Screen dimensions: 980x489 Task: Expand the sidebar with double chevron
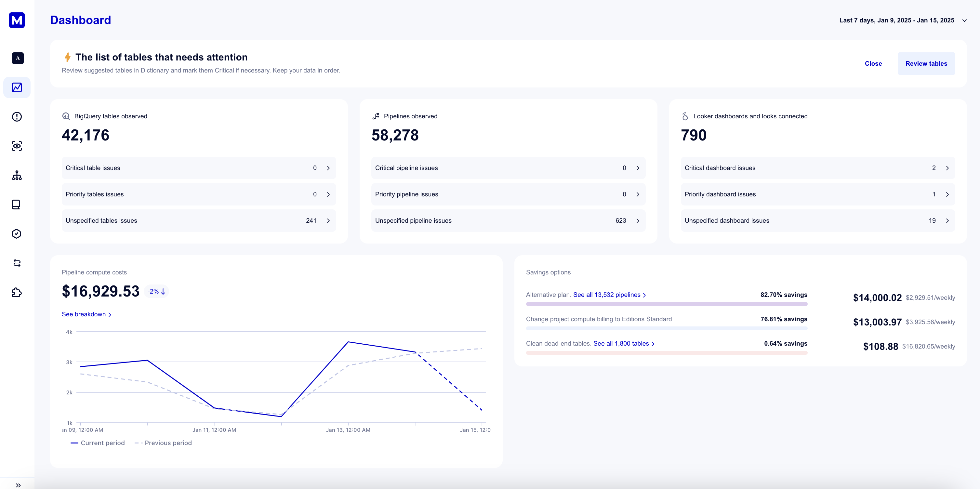18,485
